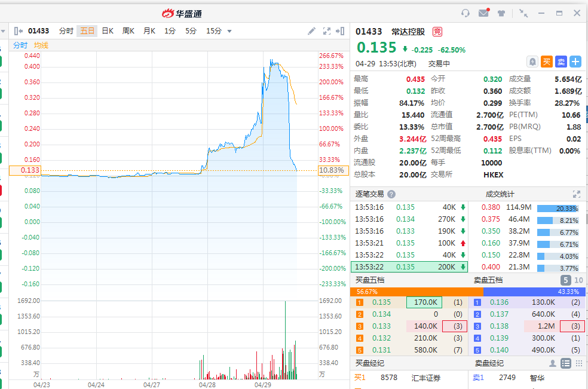This screenshot has width=588, height=389.
Task: Click the 宽 badge beside 常达控股
Action: [437, 32]
